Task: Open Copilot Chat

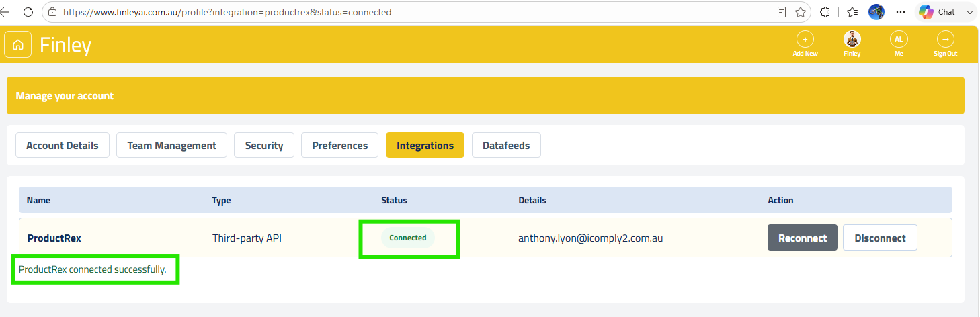Action: tap(937, 12)
